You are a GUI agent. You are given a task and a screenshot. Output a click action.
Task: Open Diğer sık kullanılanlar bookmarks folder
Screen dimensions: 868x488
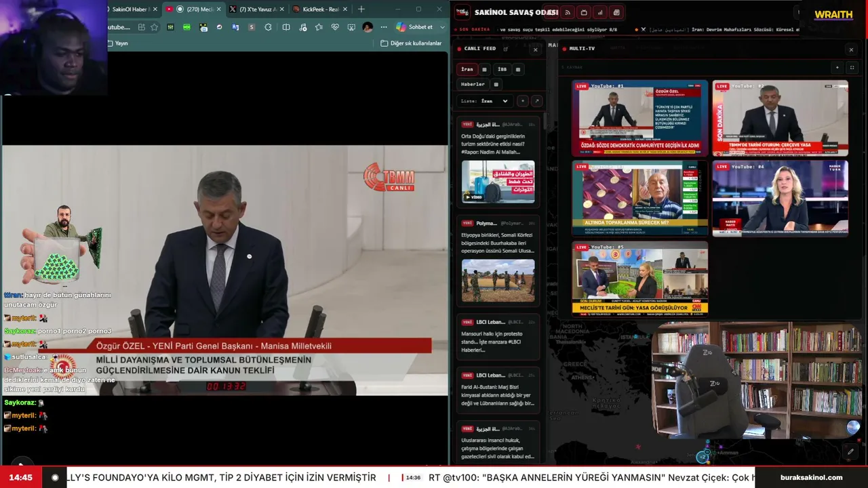tap(411, 43)
